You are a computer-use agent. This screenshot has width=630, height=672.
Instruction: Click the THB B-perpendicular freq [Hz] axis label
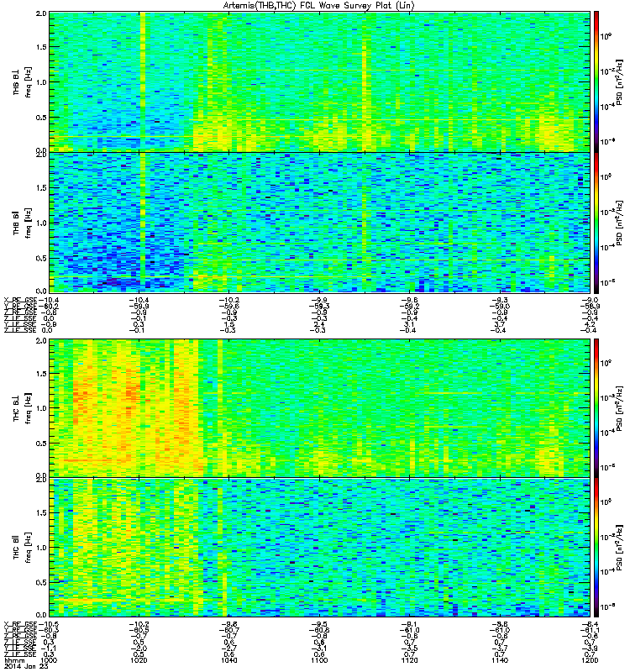pos(29,81)
